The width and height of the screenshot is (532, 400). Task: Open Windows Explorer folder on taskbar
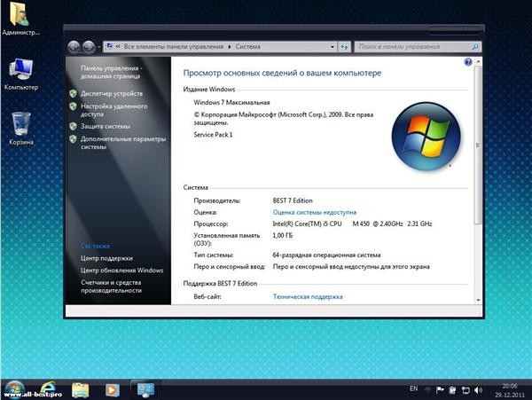(80, 390)
